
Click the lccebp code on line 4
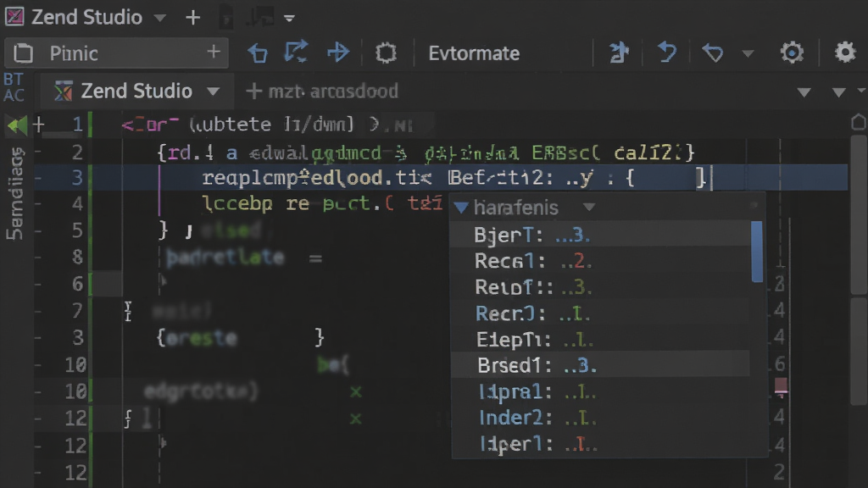click(x=237, y=203)
